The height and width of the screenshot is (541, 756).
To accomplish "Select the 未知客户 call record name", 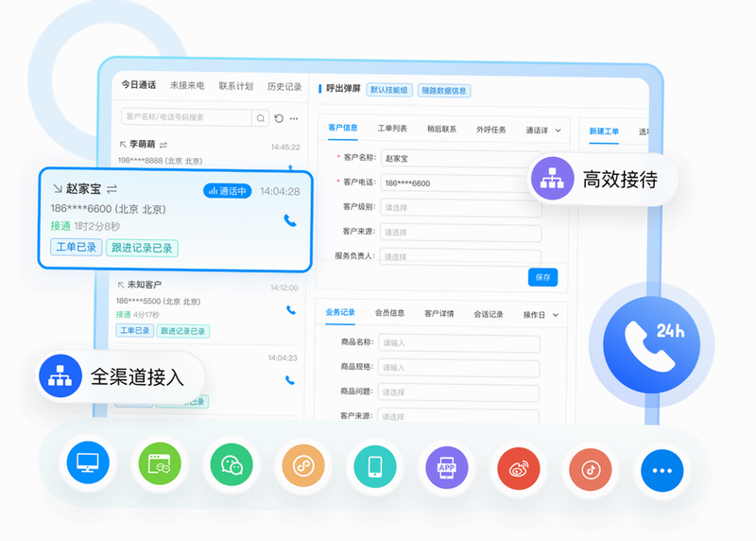I will point(145,285).
